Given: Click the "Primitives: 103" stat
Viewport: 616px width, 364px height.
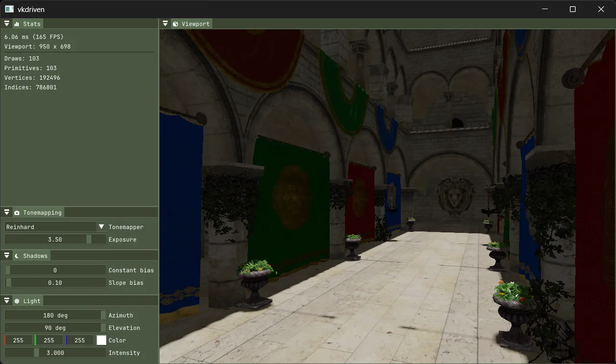Looking at the screenshot, I should coord(30,68).
